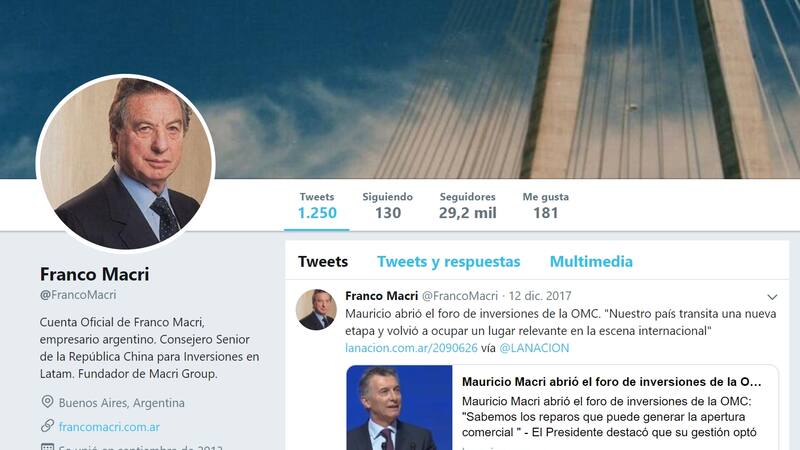Open the Siguiendo 130 list

pyautogui.click(x=388, y=206)
